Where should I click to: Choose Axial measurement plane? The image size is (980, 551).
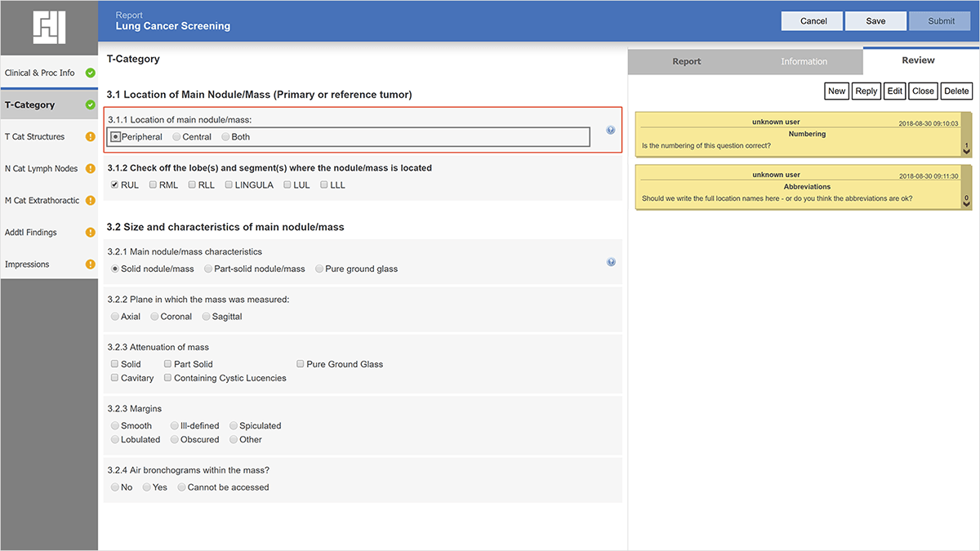coord(115,317)
